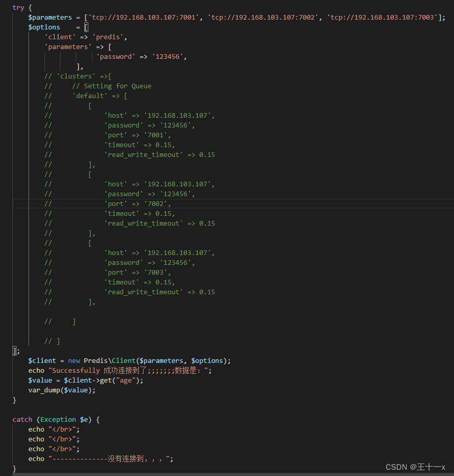Click the try keyword at the top

tap(19, 7)
